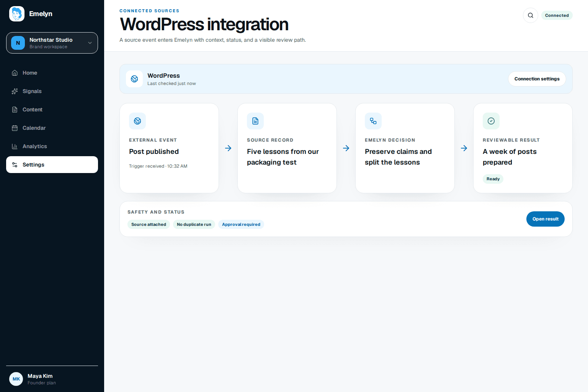Click the Settings sliders icon
Screen dimensions: 588x392
[15, 165]
